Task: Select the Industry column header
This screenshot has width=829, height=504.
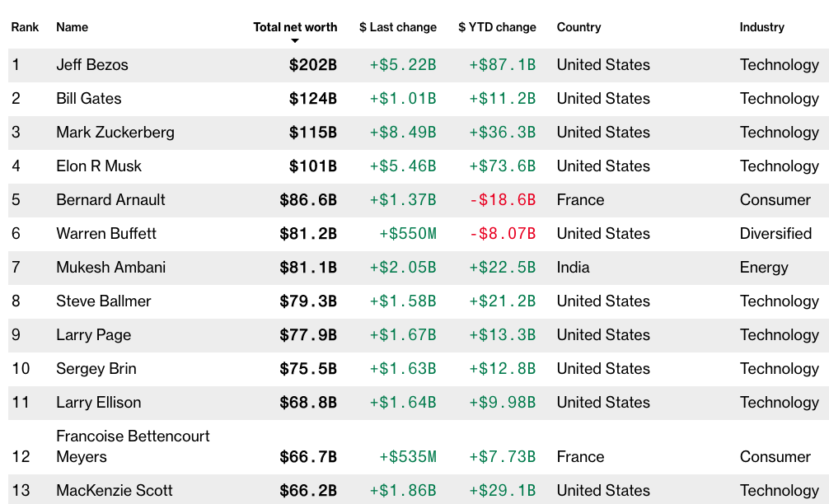Action: point(761,27)
